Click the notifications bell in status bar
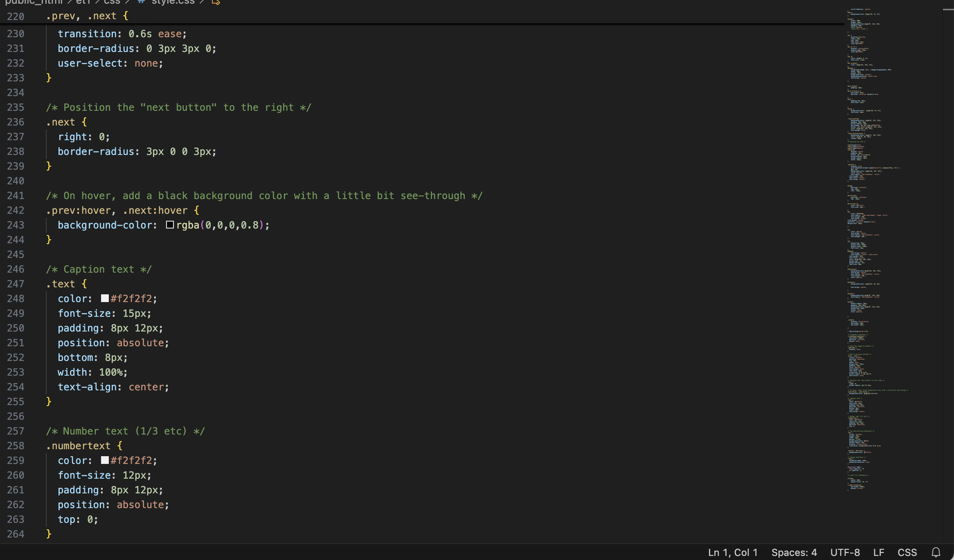954x560 pixels. [x=936, y=552]
